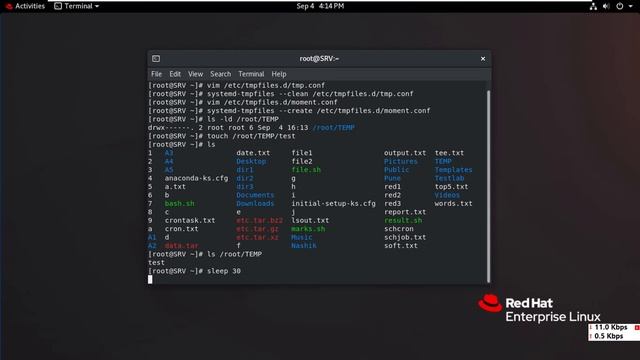The width and height of the screenshot is (640, 360).
Task: Open the Terminal app menu dropdown
Action: pos(77,6)
